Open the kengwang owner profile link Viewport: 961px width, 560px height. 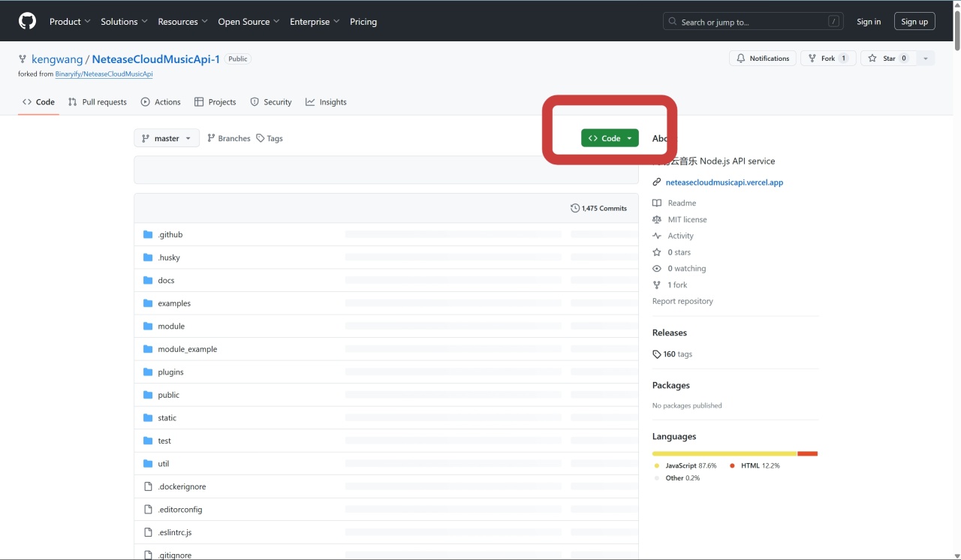[57, 59]
